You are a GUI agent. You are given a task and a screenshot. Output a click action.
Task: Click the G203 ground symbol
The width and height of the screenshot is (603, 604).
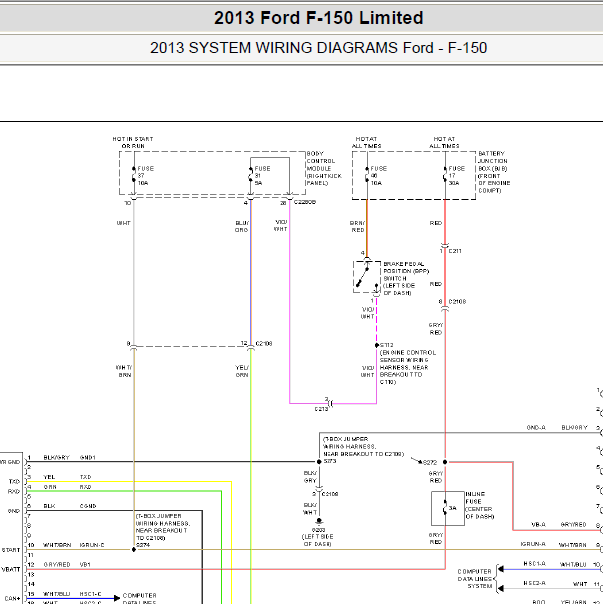[x=319, y=521]
